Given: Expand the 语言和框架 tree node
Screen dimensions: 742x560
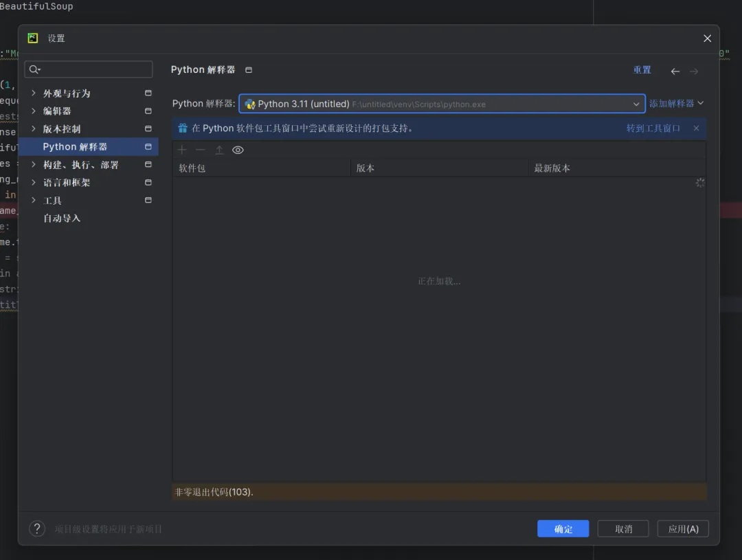Looking at the screenshot, I should coord(33,182).
